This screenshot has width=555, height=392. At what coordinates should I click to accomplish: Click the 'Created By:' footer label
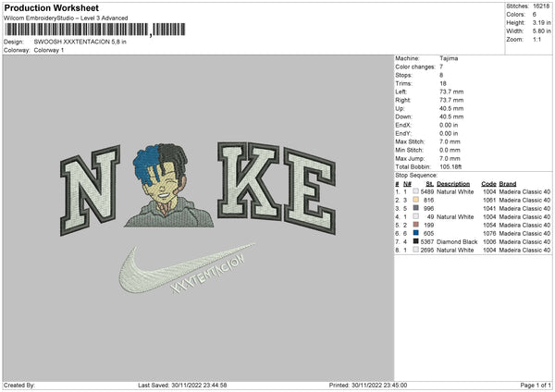(x=19, y=386)
